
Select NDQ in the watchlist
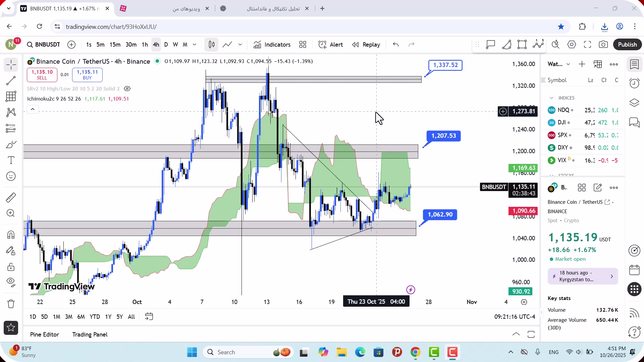pyautogui.click(x=583, y=110)
